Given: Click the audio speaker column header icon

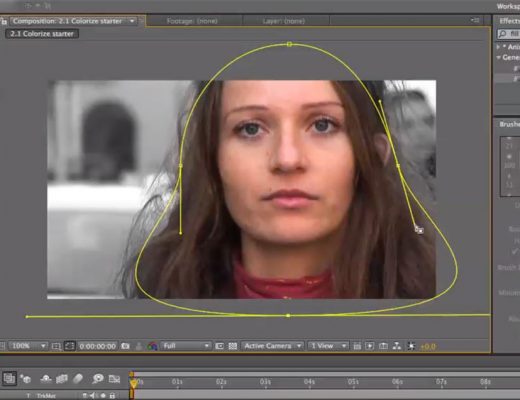Looking at the screenshot, I should coord(93,396).
